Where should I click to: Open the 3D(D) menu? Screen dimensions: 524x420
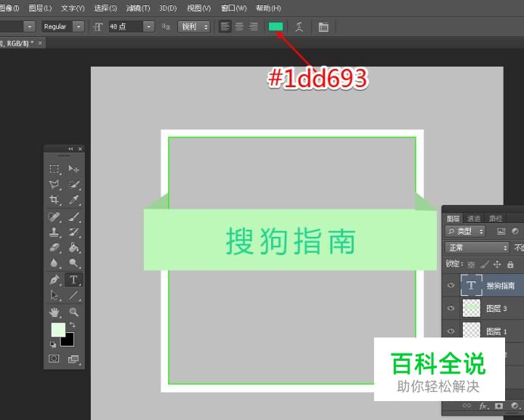coord(168,8)
